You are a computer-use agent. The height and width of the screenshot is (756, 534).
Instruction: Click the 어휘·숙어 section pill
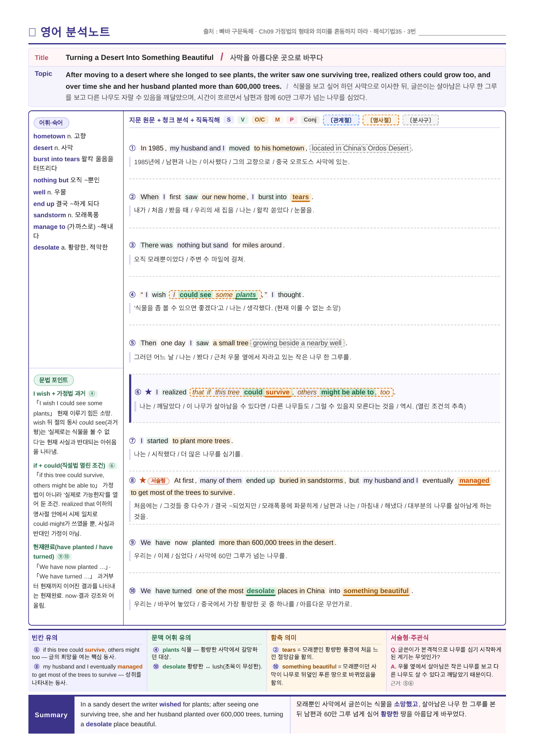(x=51, y=123)
